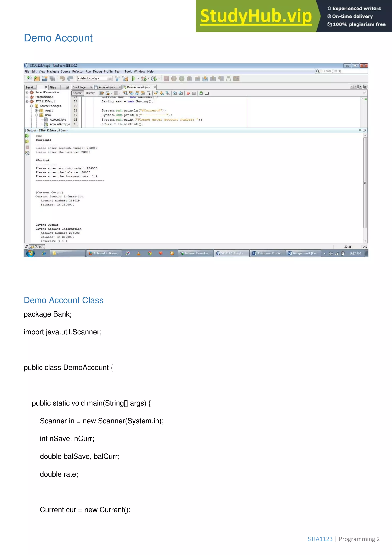Toggle the Source view button
The width and height of the screenshot is (392, 555).
point(78,93)
